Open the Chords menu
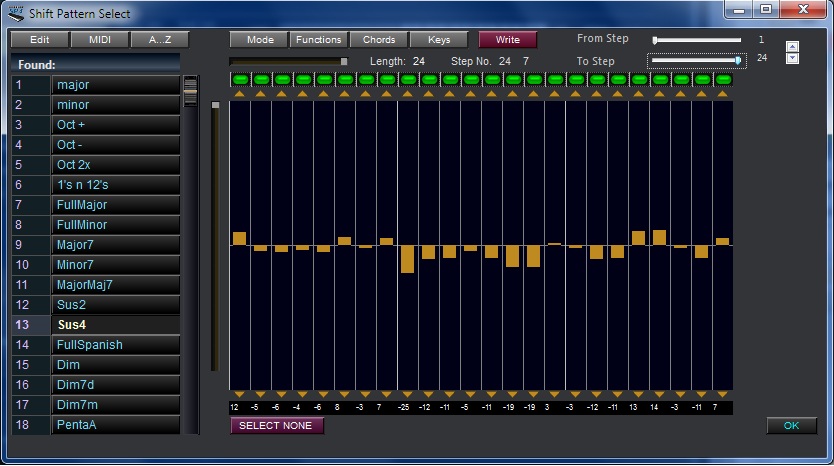Screen dimensions: 834x466 (378, 40)
